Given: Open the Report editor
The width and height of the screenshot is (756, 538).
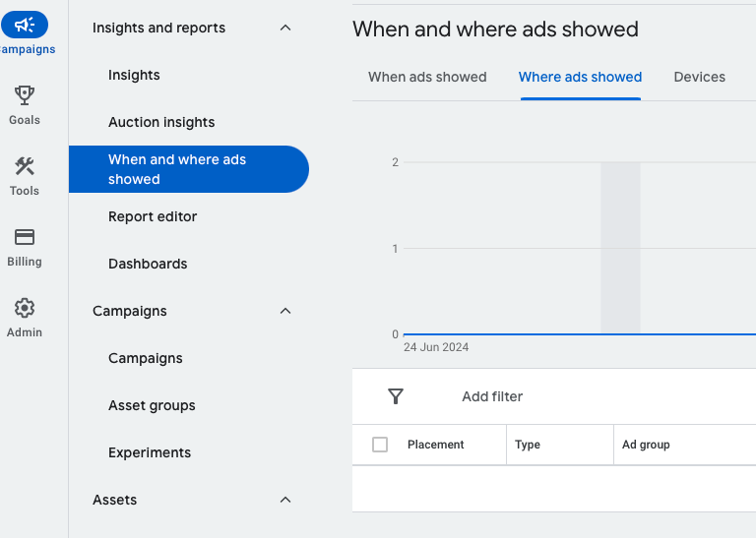Looking at the screenshot, I should click(x=153, y=216).
